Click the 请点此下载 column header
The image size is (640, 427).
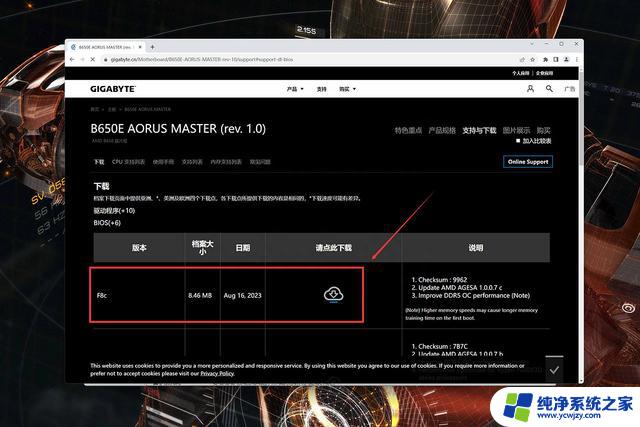point(333,248)
